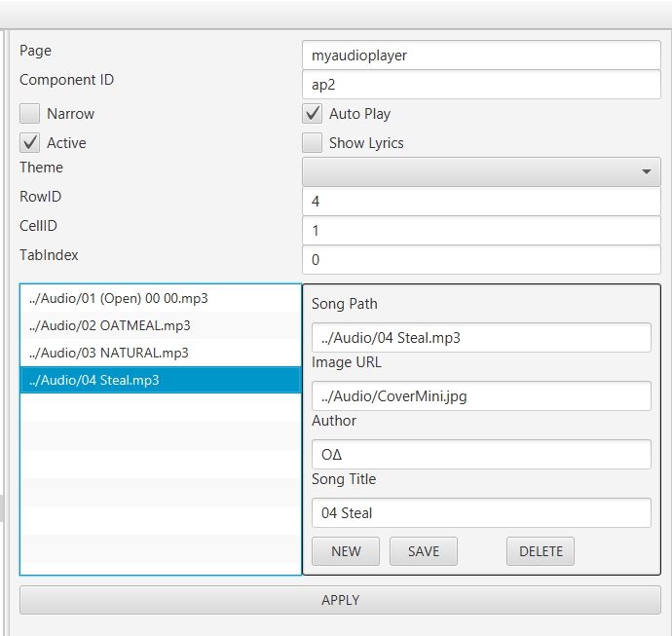Click the Song Path text field

(481, 338)
